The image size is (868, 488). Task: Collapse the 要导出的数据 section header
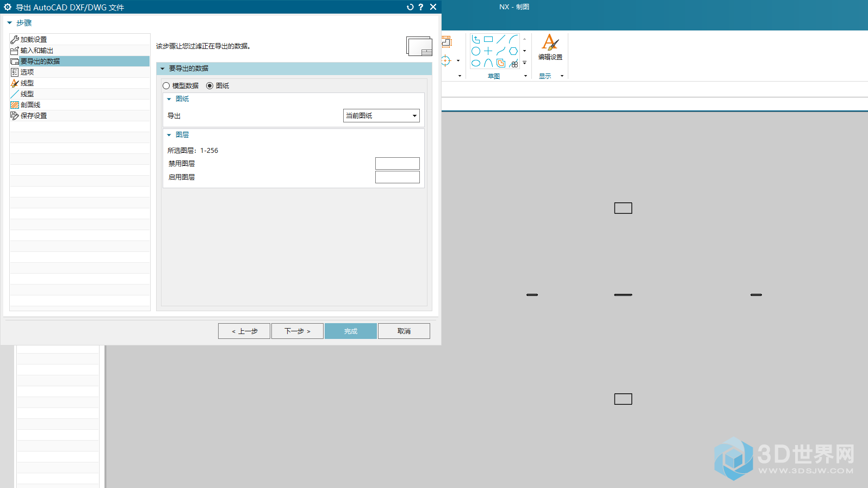click(163, 69)
